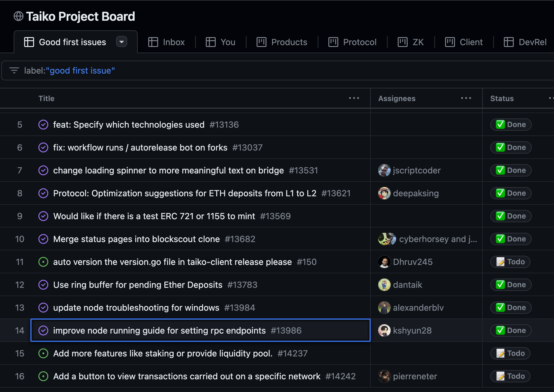Open 'Add a button to view transactions' issue
Viewport: 554px width, 392px height.
pyautogui.click(x=187, y=376)
